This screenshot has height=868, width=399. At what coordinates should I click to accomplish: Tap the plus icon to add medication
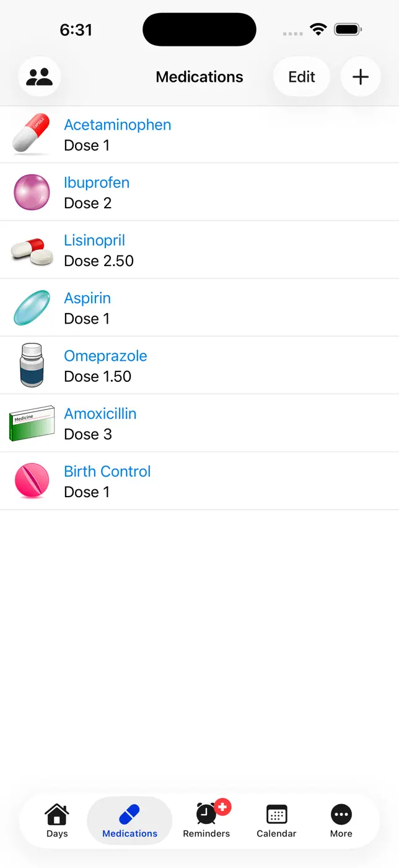click(x=361, y=77)
